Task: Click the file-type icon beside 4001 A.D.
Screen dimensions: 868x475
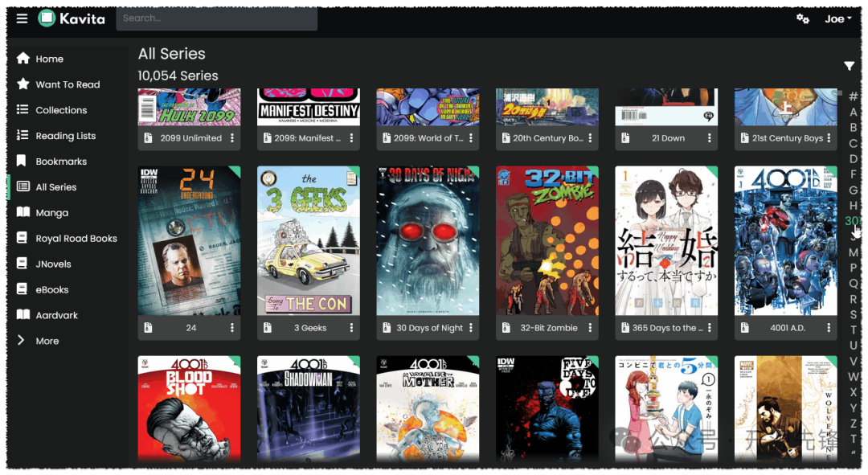Action: (744, 328)
